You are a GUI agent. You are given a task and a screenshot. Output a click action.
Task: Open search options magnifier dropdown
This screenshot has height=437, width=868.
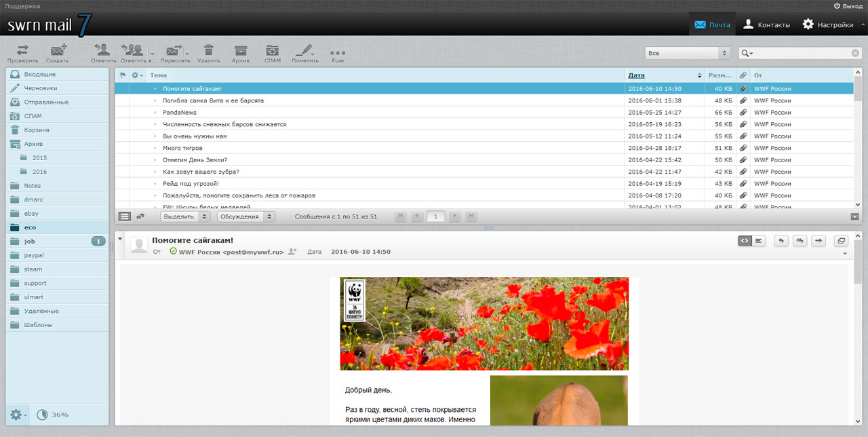[x=747, y=53]
